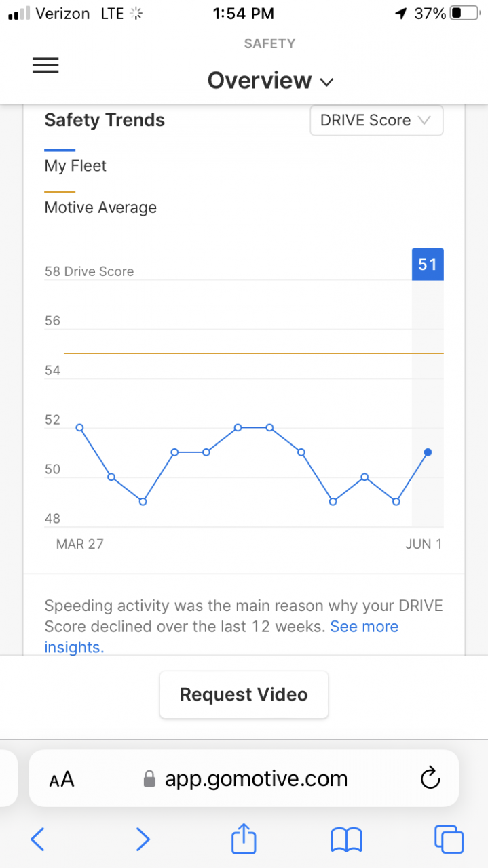The height and width of the screenshot is (868, 488).
Task: Open the Safari share sheet icon
Action: click(x=244, y=838)
